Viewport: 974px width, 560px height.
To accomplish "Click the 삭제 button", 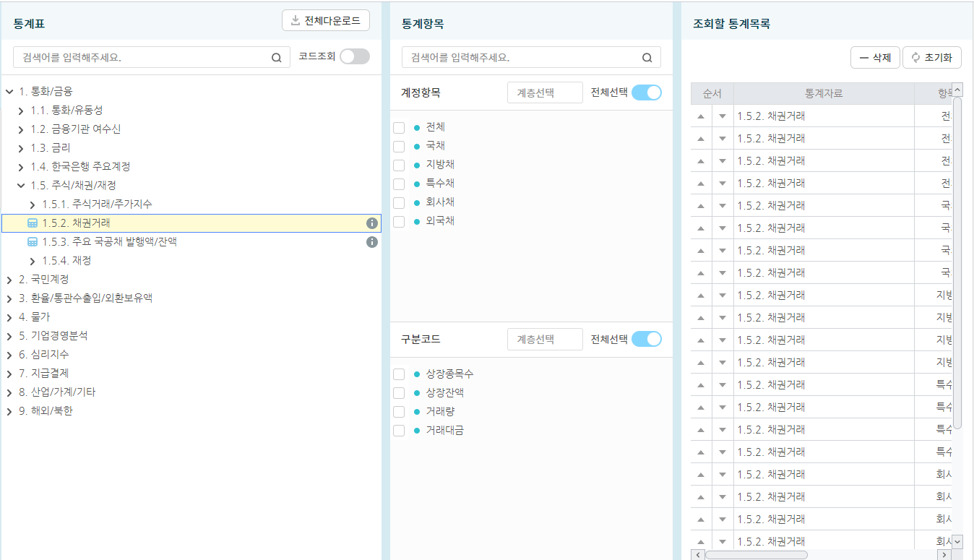I will tap(875, 58).
